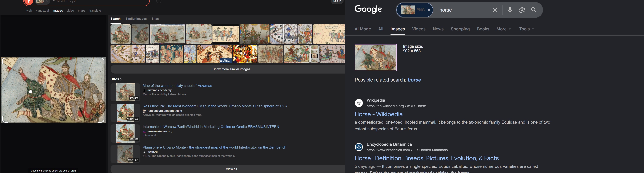Open Yandex translate tab
Screen dimensions: 644x173
point(95,11)
